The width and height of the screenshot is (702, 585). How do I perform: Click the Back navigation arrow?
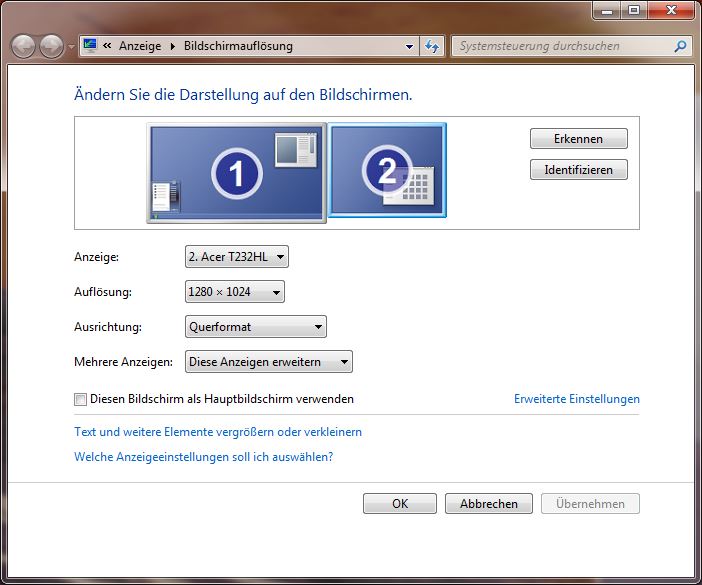(23, 46)
